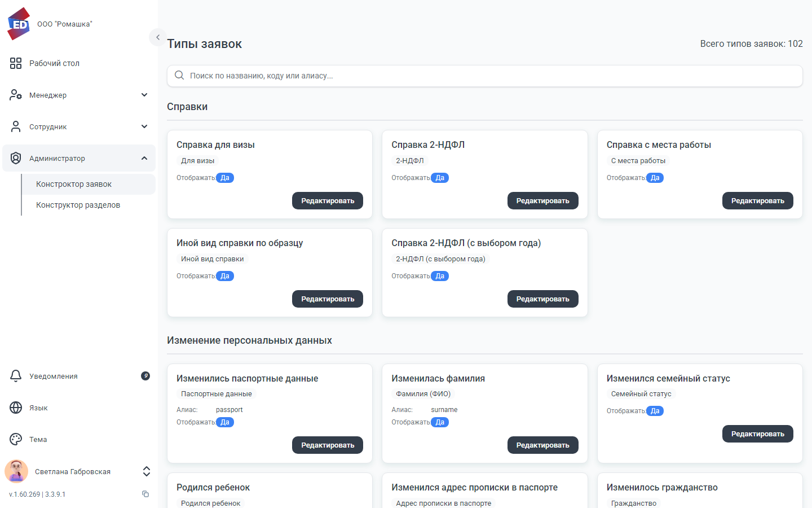Click the globe Язык icon
The width and height of the screenshot is (812, 508).
16,408
